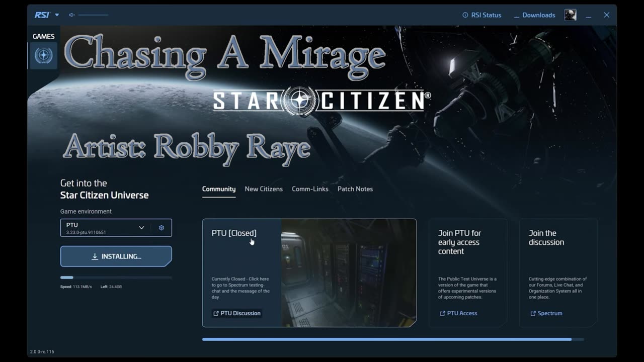Open the Game environment PTU dropdown
644x362 pixels.
pyautogui.click(x=105, y=228)
